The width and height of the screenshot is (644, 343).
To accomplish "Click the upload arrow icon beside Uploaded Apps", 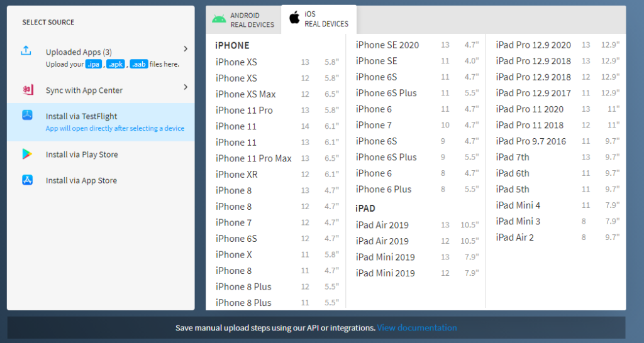I will pos(26,51).
